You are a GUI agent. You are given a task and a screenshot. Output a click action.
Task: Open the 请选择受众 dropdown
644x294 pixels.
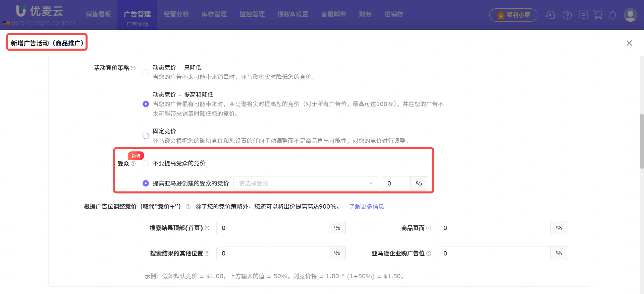[306, 183]
